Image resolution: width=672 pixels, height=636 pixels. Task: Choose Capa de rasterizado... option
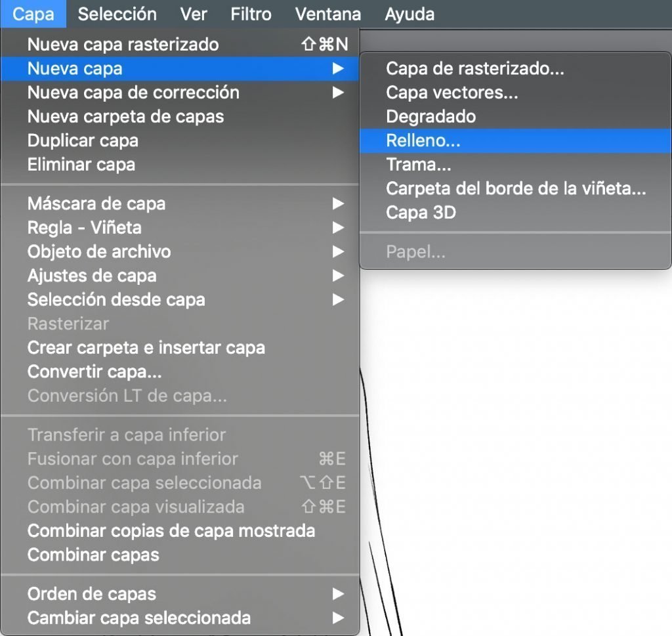516,68
